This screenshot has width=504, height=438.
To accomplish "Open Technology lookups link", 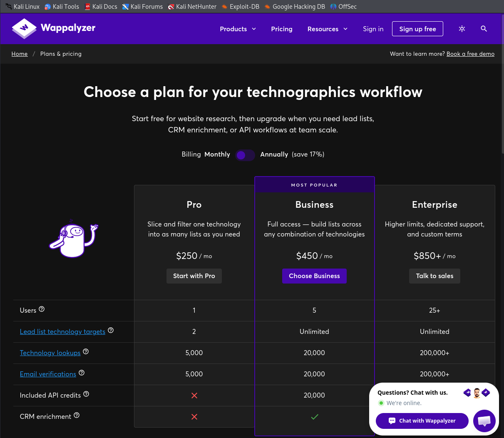I will 50,353.
